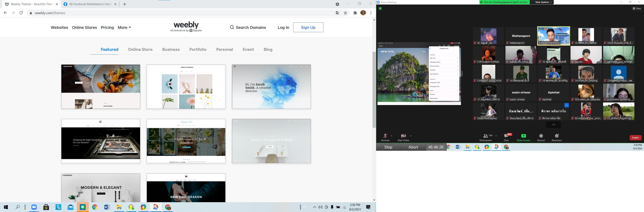Open Chrome three-dot menu
This screenshot has width=644, height=212.
click(x=371, y=13)
